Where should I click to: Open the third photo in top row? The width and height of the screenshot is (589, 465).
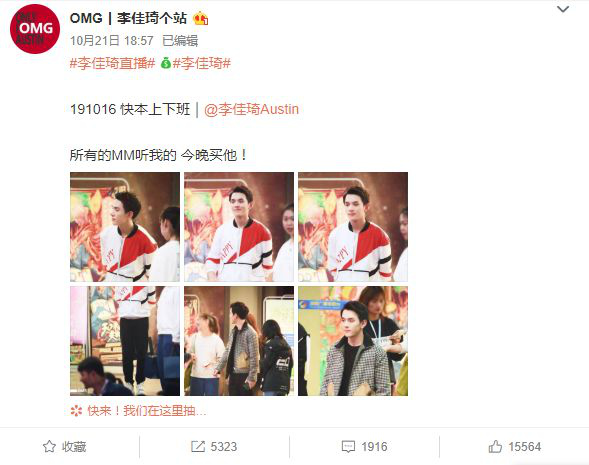pos(353,227)
